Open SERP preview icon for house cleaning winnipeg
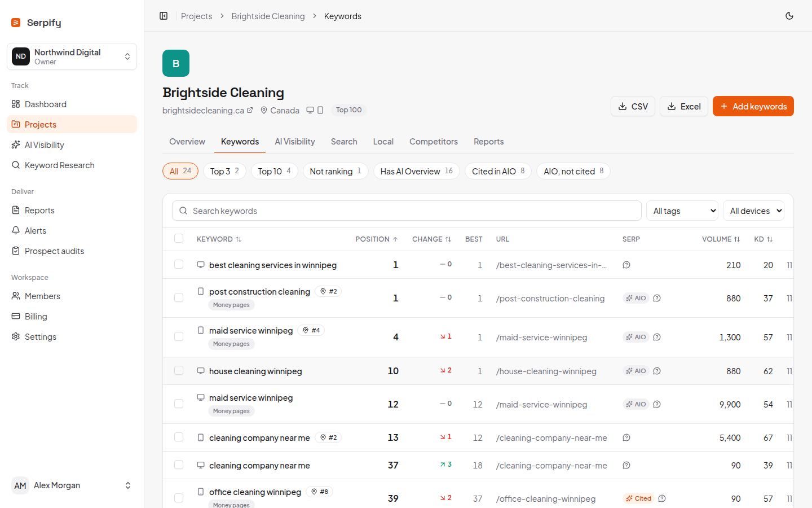This screenshot has height=508, width=812. point(657,371)
